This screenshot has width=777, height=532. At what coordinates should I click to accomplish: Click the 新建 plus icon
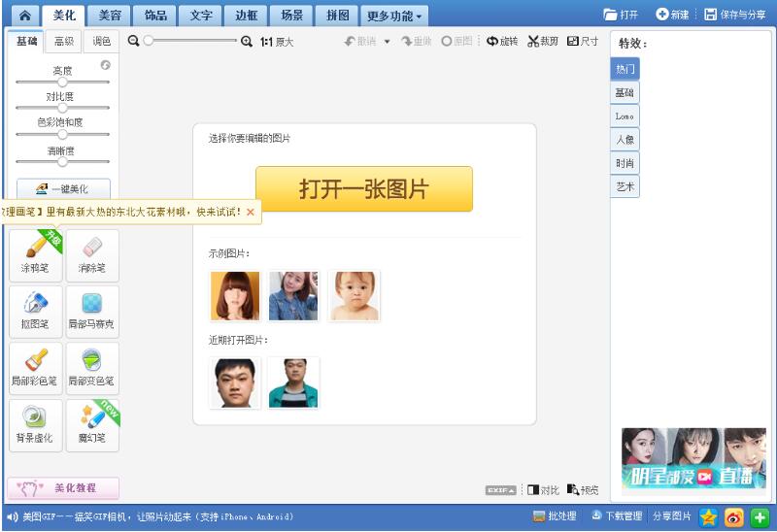tap(661, 14)
